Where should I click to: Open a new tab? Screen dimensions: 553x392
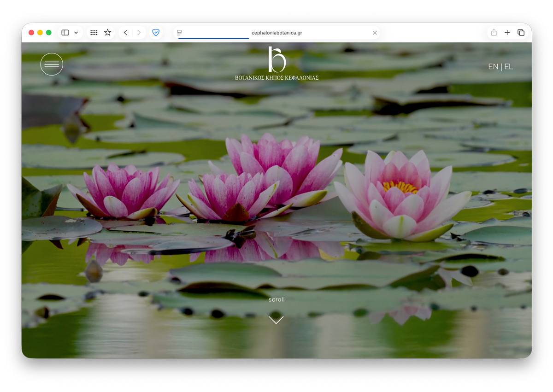[x=507, y=33]
